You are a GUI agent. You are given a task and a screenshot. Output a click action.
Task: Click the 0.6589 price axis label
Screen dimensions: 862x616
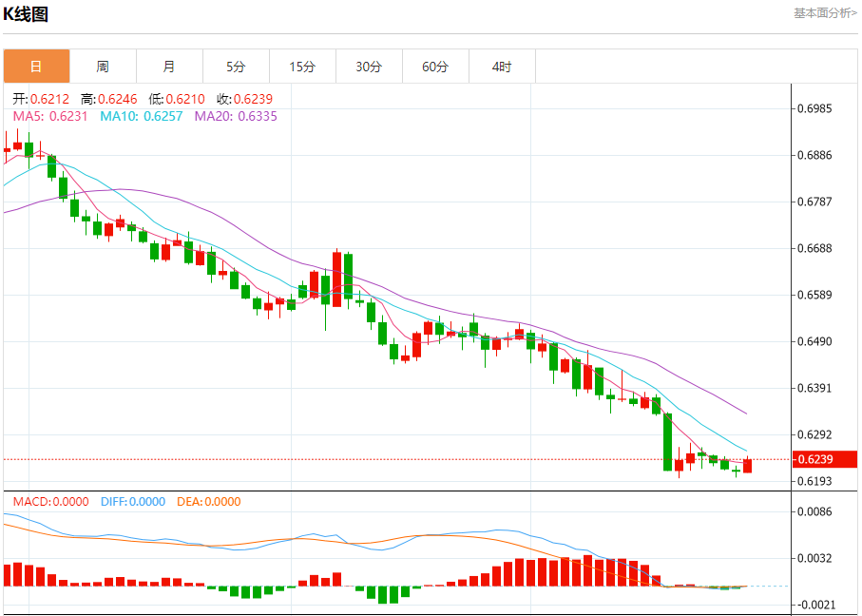coord(814,295)
